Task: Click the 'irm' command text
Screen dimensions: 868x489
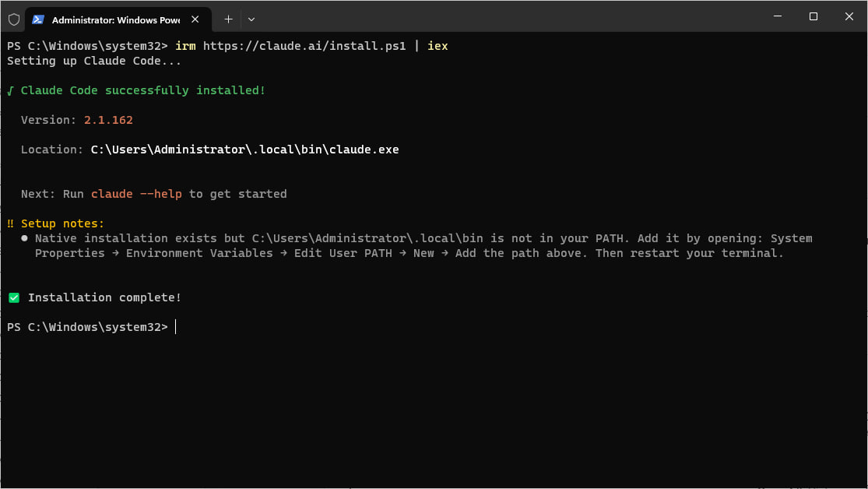Action: (x=185, y=46)
